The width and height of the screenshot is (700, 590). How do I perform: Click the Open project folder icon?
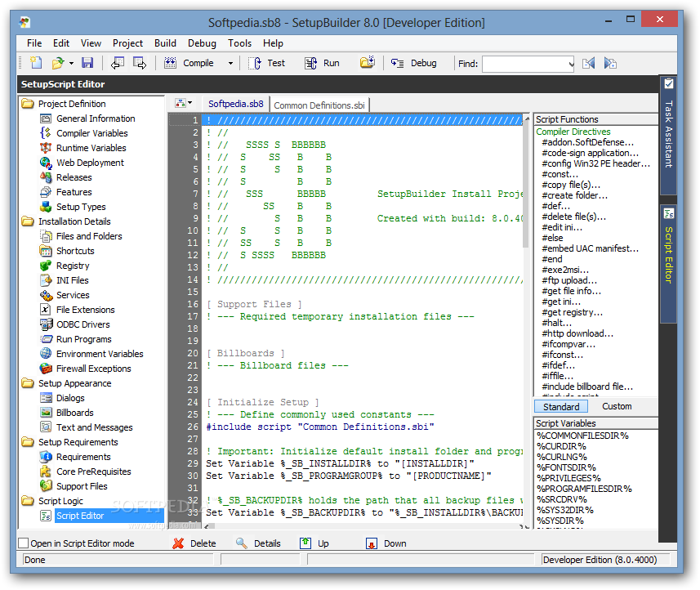pyautogui.click(x=58, y=63)
